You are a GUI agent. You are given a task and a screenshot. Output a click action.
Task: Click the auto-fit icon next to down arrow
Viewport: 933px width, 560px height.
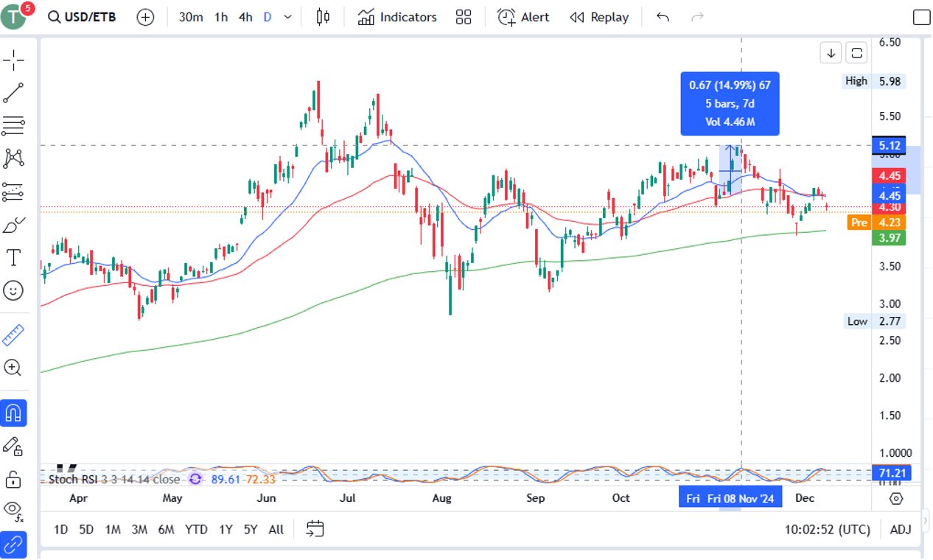coord(856,53)
